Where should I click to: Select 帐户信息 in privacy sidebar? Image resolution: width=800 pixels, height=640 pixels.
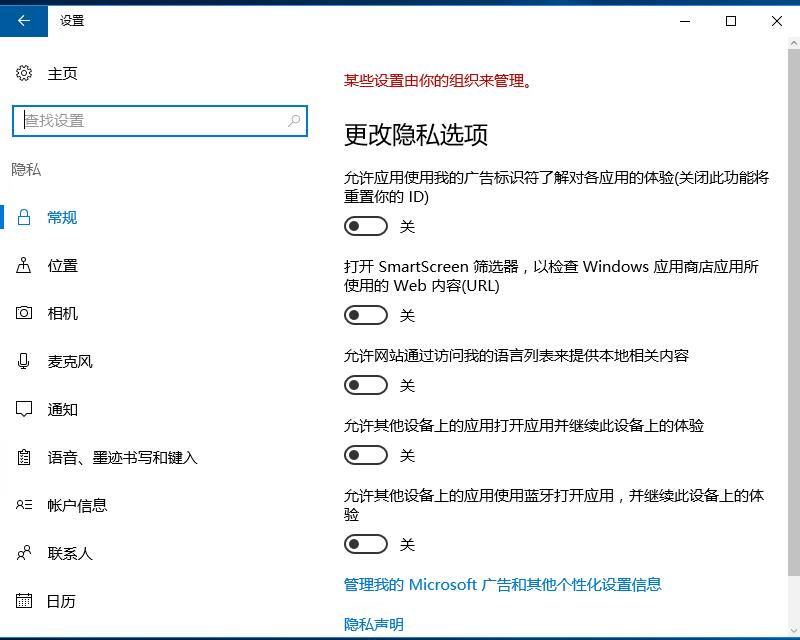[77, 505]
